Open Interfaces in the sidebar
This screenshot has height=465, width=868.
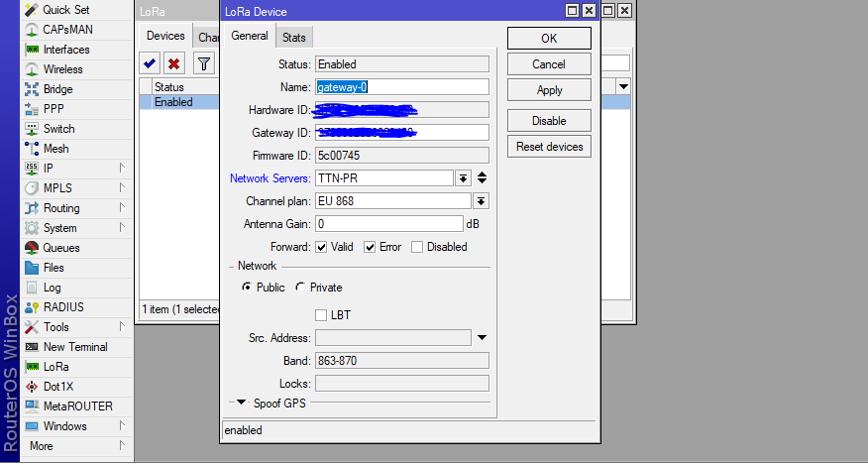76,50
